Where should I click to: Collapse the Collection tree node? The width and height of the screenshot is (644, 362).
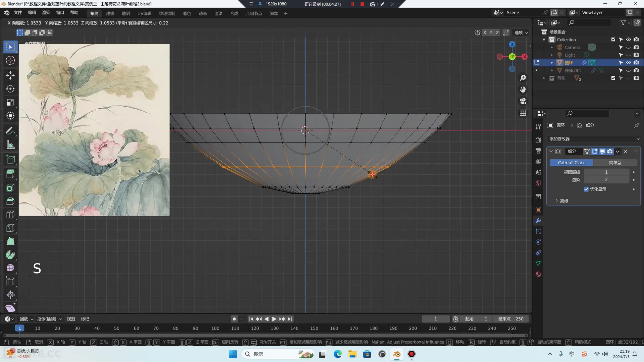[544, 40]
